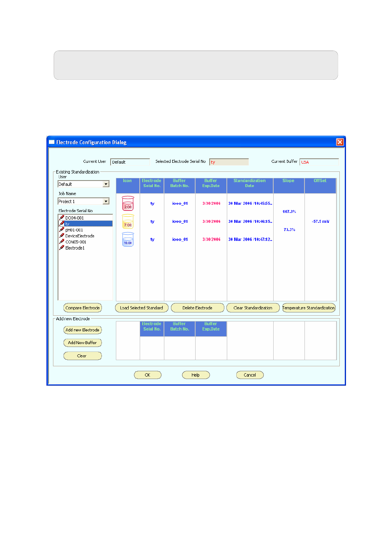Image resolution: width=392 pixels, height=555 pixels.
Task: Click the Icon column header
Action: tap(128, 185)
